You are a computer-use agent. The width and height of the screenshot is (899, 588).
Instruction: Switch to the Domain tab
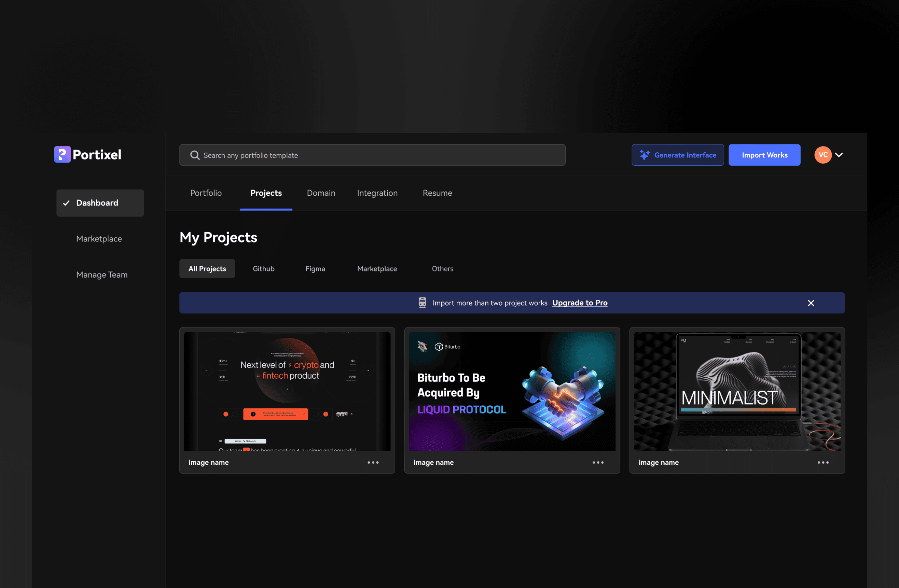[321, 193]
